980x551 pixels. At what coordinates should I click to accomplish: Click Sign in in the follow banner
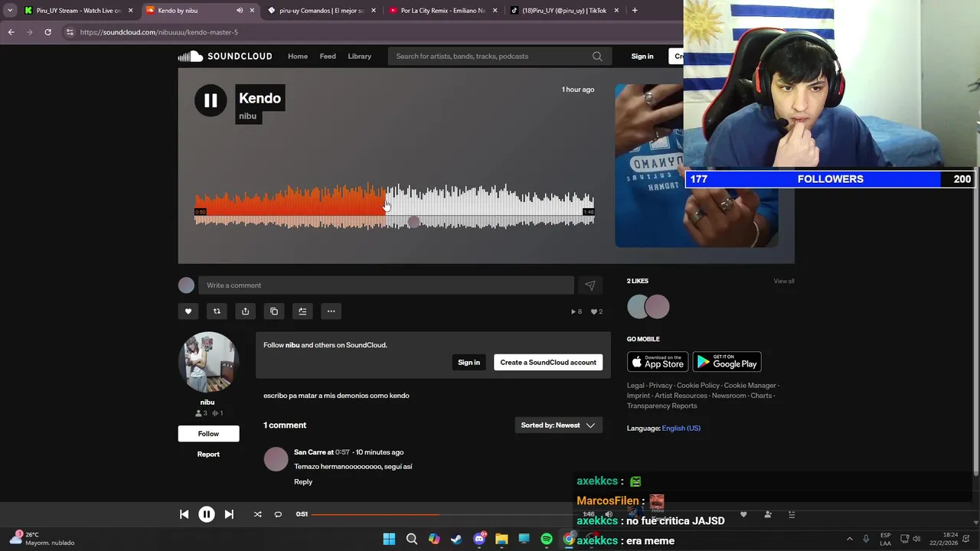click(469, 362)
